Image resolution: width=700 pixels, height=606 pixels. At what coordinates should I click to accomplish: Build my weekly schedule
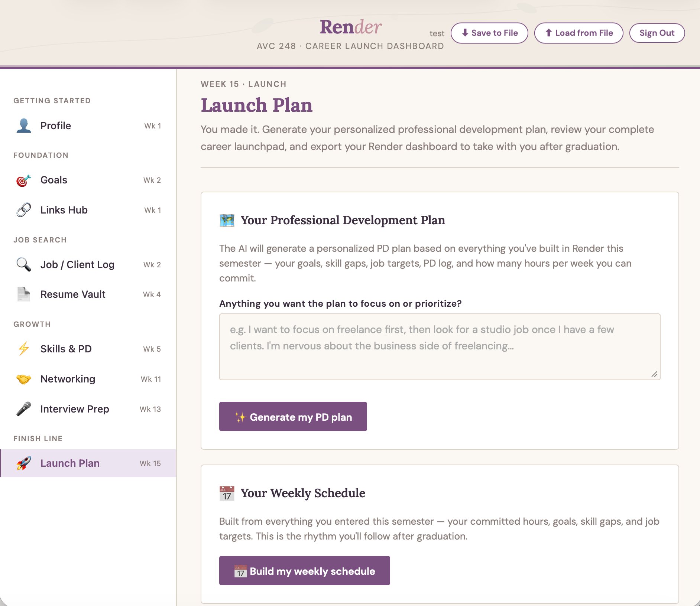(x=304, y=571)
